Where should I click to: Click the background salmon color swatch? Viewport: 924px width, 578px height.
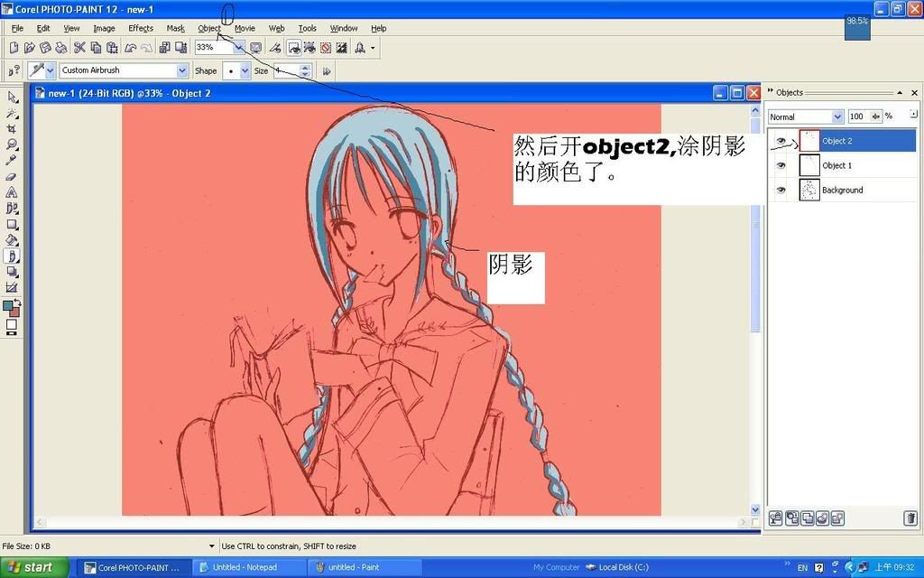pyautogui.click(x=14, y=312)
